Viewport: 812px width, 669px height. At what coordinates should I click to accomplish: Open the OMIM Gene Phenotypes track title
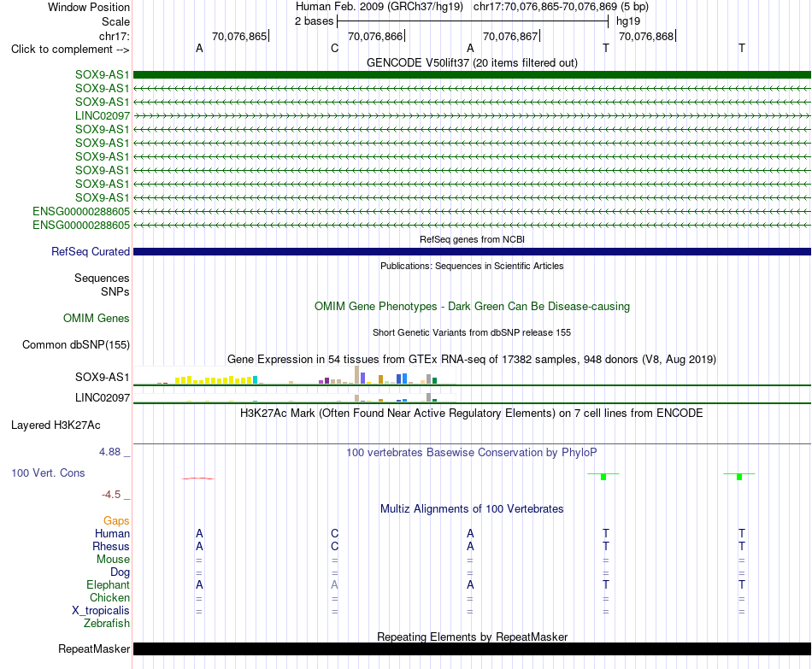472,306
